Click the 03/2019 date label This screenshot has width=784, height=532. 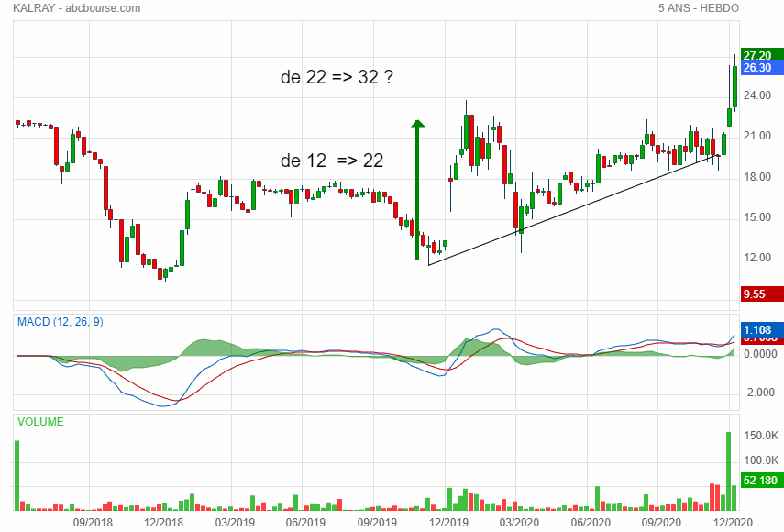tap(235, 523)
